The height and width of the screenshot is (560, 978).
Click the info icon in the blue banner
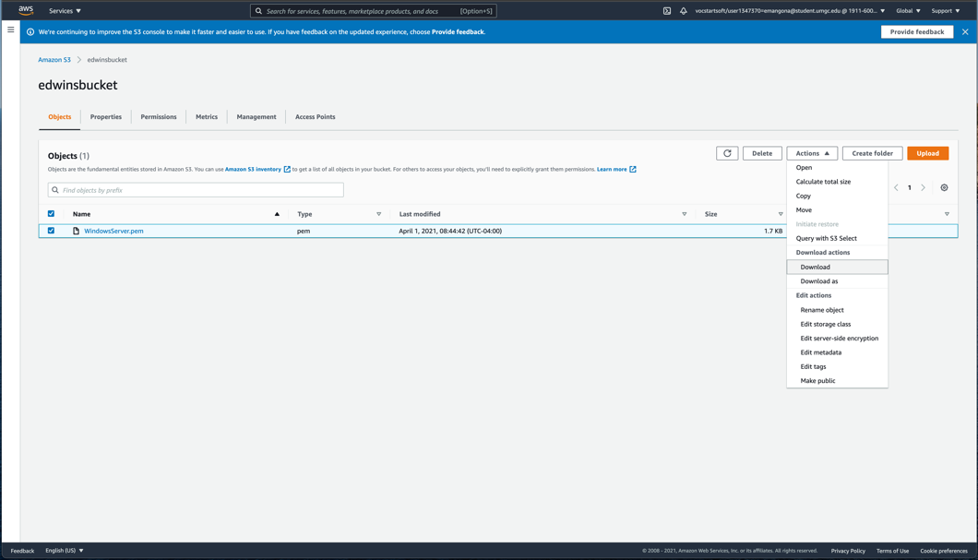30,31
